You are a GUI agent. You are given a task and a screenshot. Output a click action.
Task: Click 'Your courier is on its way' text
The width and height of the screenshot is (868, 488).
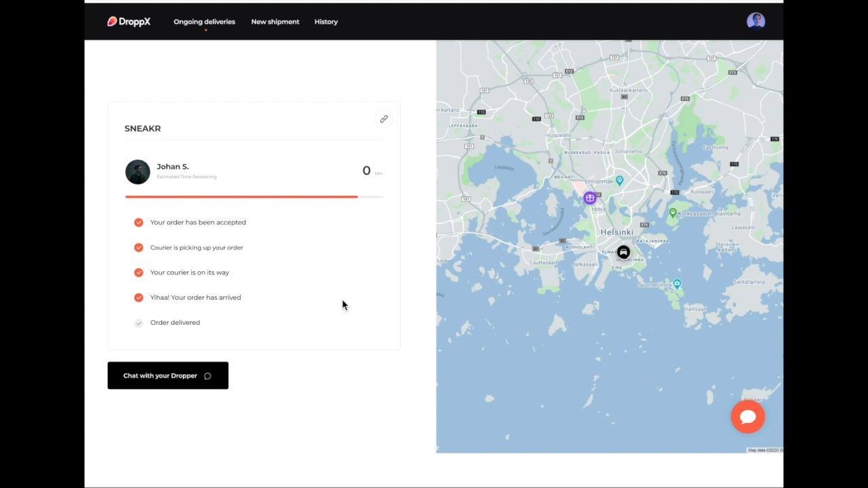coord(190,272)
